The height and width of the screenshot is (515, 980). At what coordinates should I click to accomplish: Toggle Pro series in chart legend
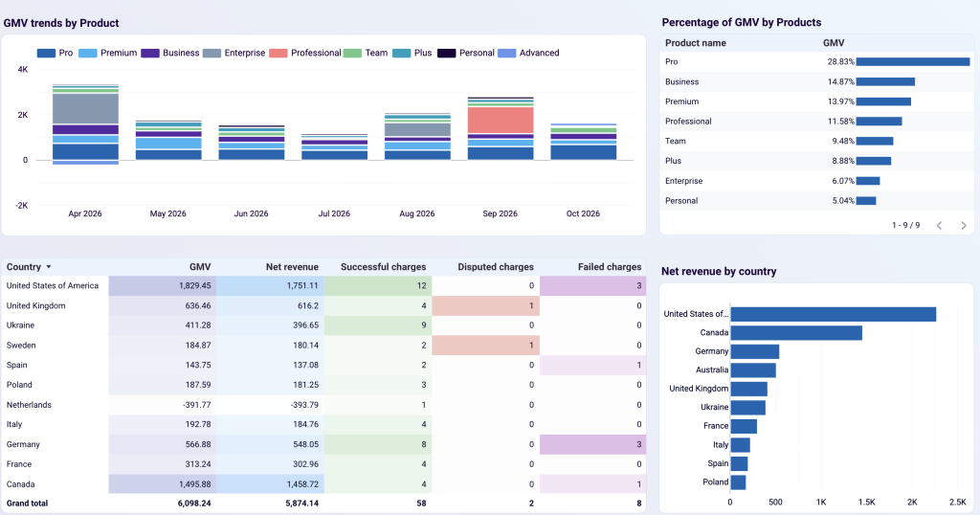coord(55,53)
